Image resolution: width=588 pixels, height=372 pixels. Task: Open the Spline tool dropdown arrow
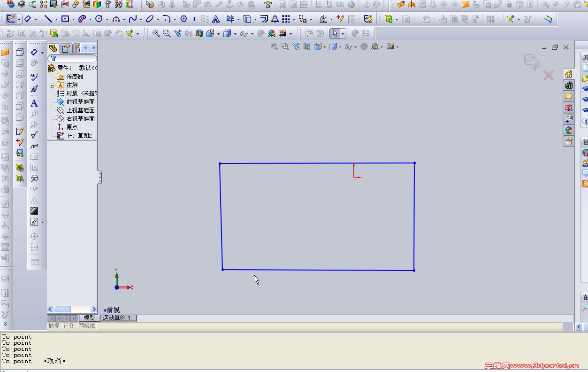click(141, 20)
